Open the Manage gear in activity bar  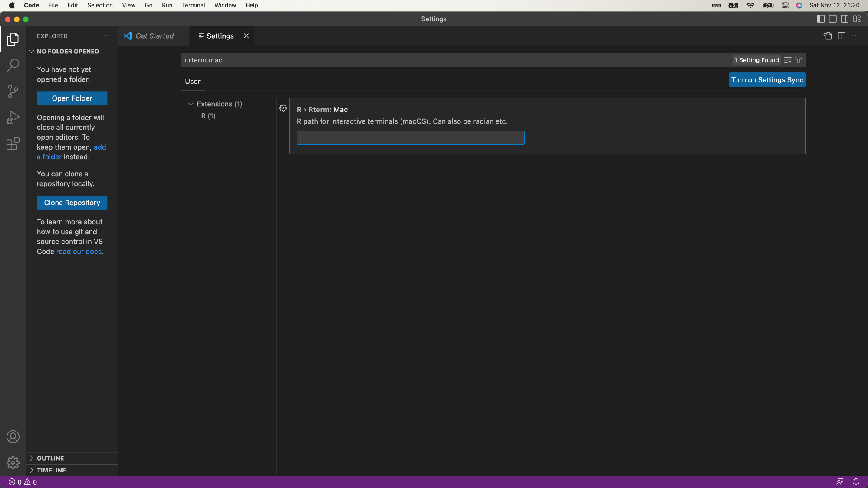[x=13, y=463]
